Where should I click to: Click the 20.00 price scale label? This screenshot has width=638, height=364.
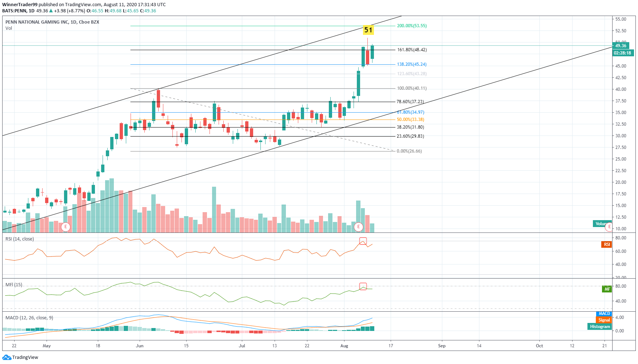click(621, 182)
